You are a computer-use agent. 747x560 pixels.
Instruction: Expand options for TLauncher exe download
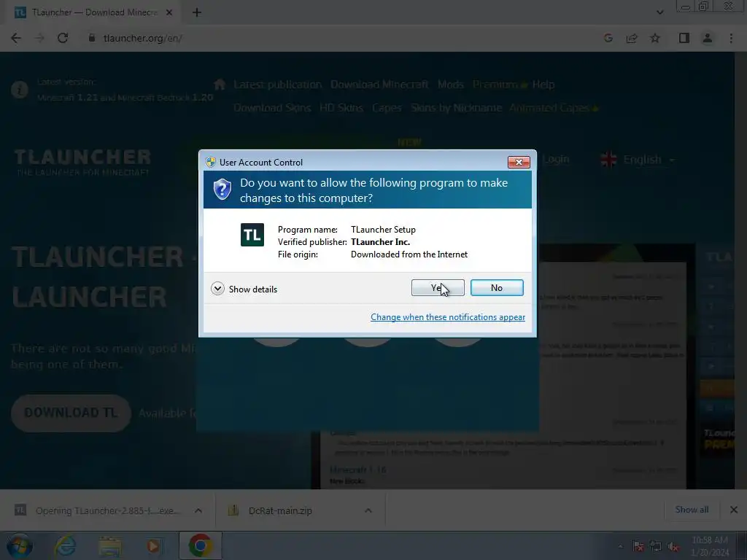click(x=198, y=510)
